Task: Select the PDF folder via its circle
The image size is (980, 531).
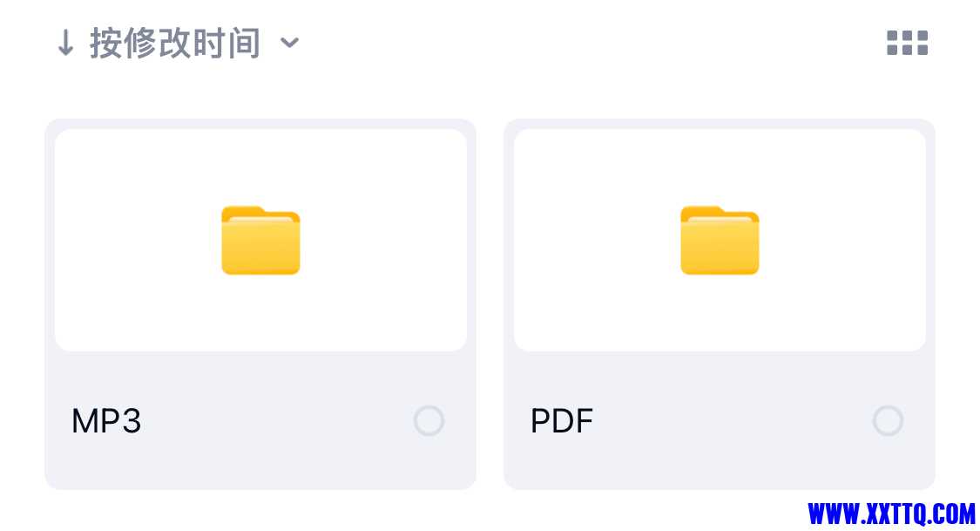Action: pyautogui.click(x=888, y=420)
